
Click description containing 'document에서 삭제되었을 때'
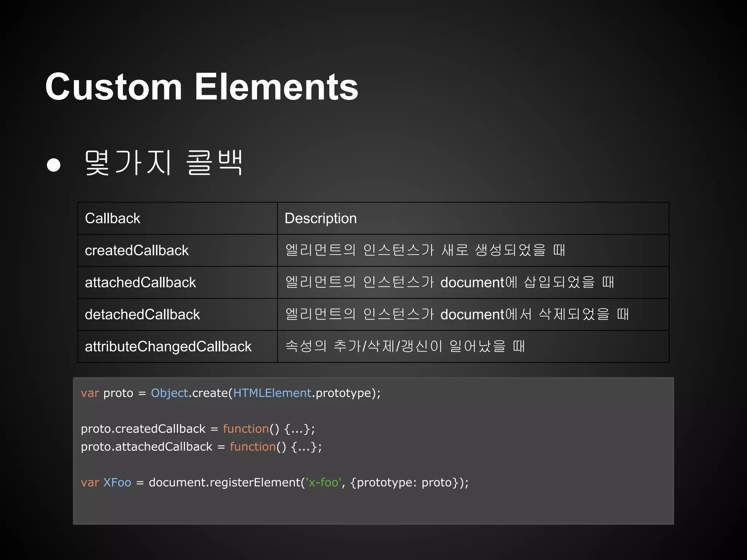457,314
